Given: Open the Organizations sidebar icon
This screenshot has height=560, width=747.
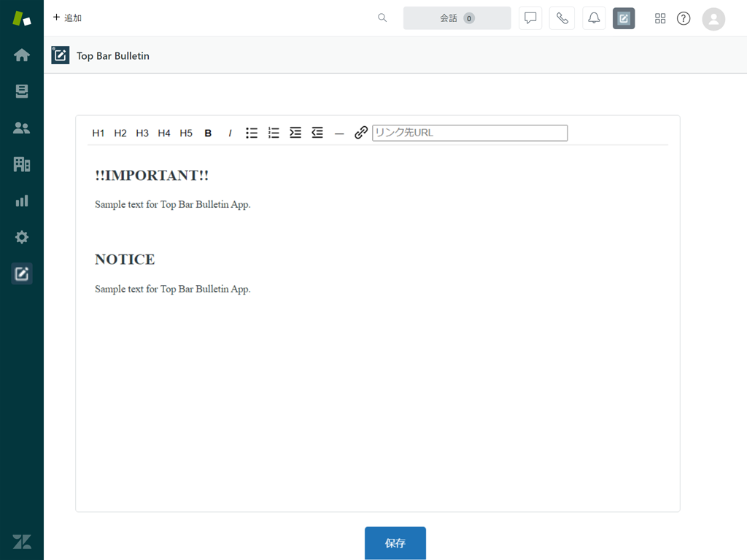Looking at the screenshot, I should [22, 164].
